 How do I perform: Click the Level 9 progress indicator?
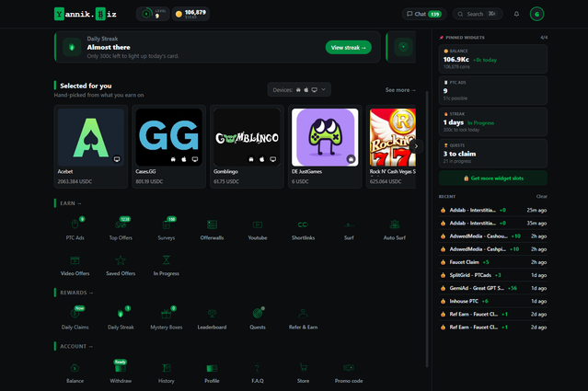[x=153, y=14]
